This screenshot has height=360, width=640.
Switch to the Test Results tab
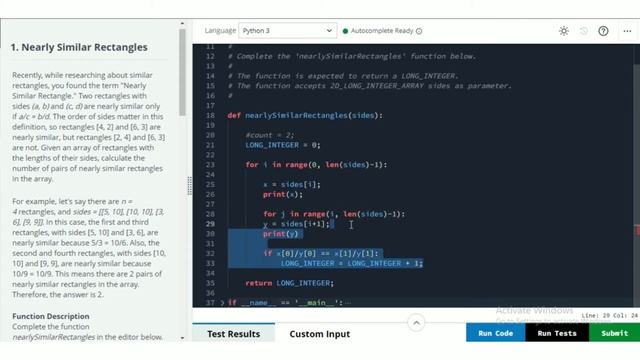(x=233, y=333)
